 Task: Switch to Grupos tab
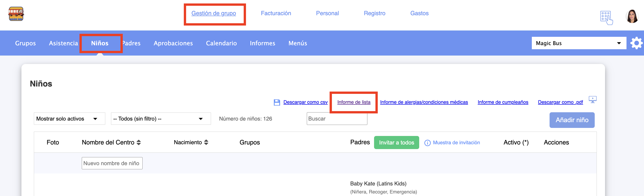26,43
